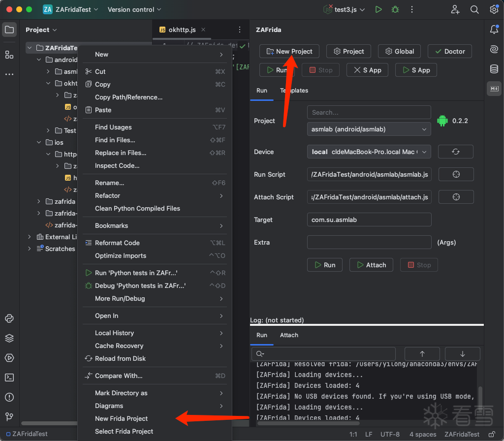Open the Terminal tool window

pyautogui.click(x=9, y=378)
